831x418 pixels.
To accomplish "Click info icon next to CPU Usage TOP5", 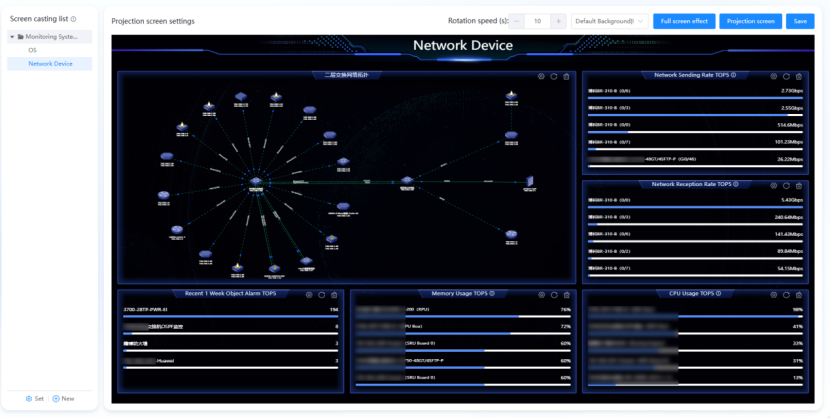I will coord(717,294).
